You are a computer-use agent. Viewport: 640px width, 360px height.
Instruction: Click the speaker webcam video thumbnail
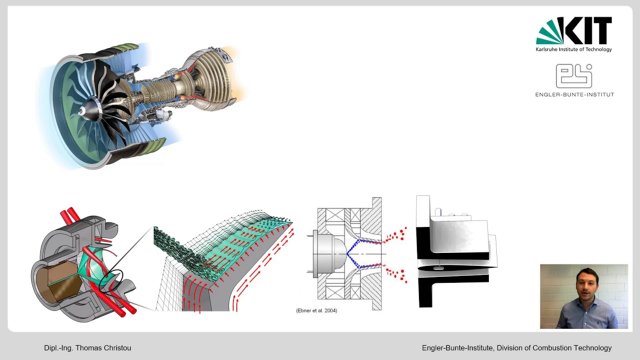[x=584, y=296]
